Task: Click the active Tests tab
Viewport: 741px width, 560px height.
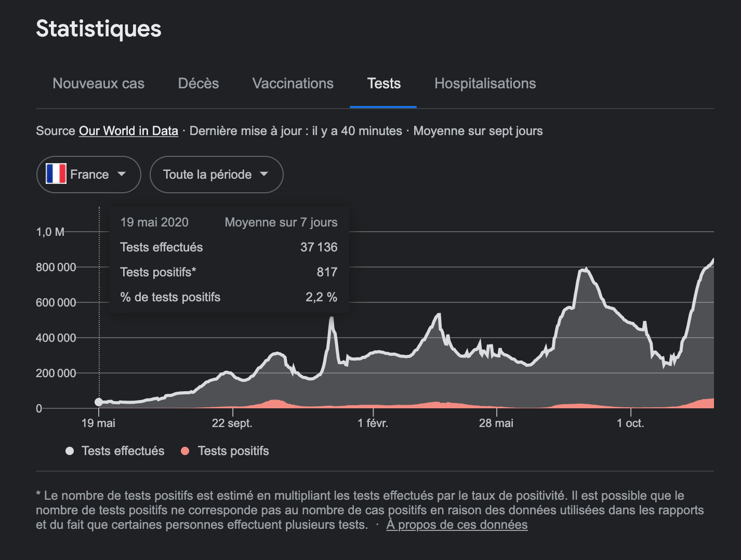Action: (x=383, y=84)
